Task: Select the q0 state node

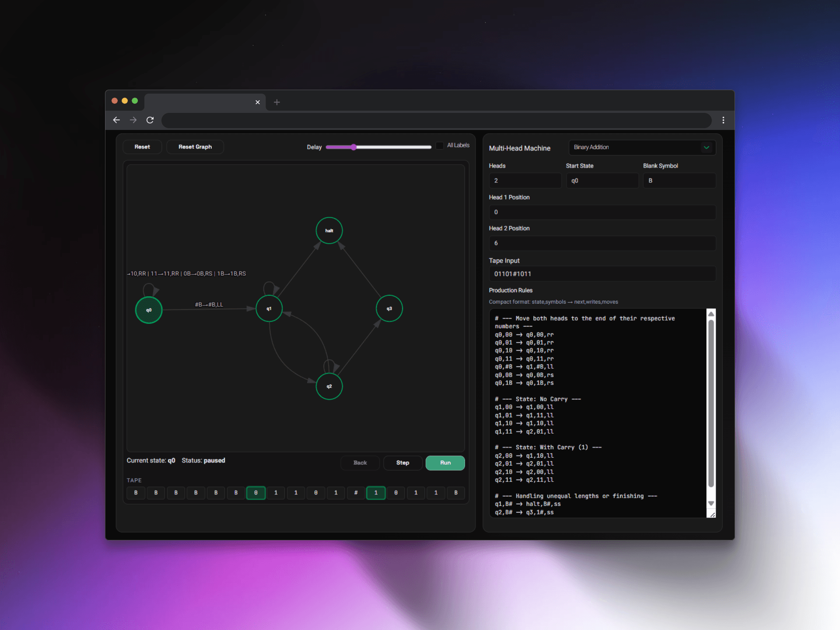Action: [148, 310]
